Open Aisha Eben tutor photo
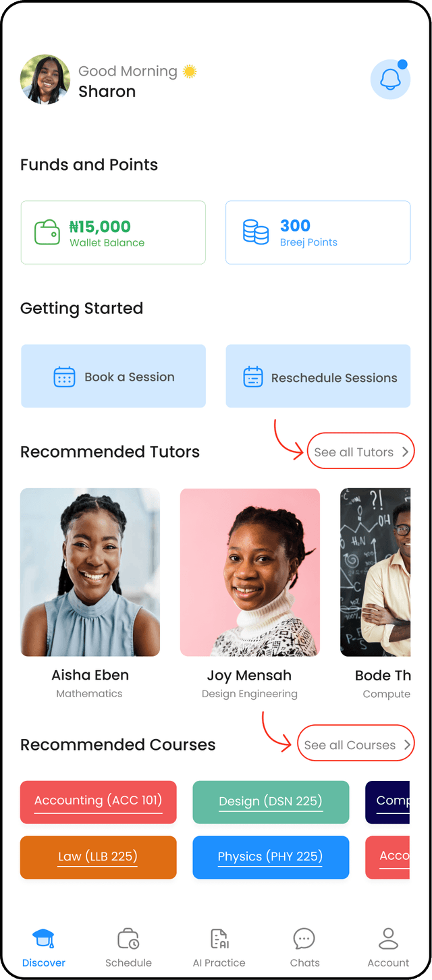432x980 pixels. (90, 572)
